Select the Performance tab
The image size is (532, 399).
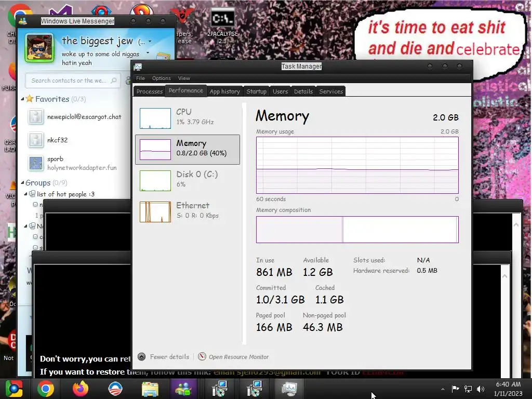click(186, 90)
